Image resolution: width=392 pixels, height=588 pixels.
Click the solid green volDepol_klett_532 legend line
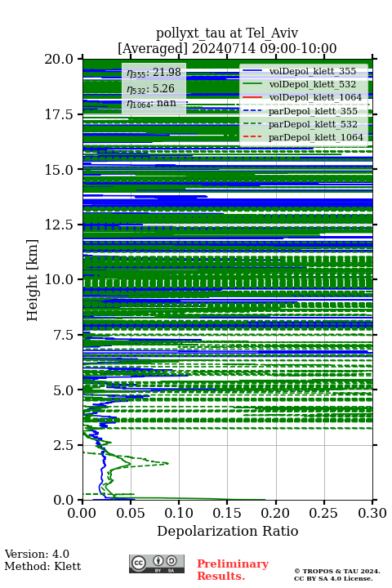pos(252,84)
